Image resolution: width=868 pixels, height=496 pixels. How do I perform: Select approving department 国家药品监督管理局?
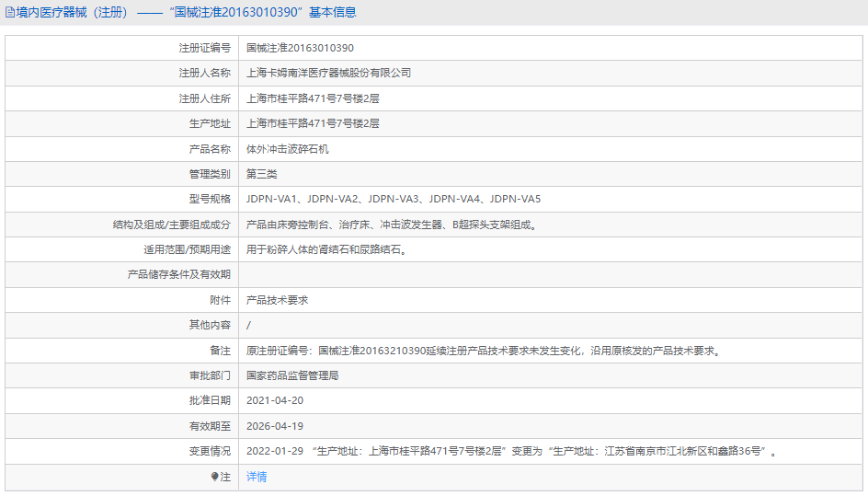coord(292,375)
